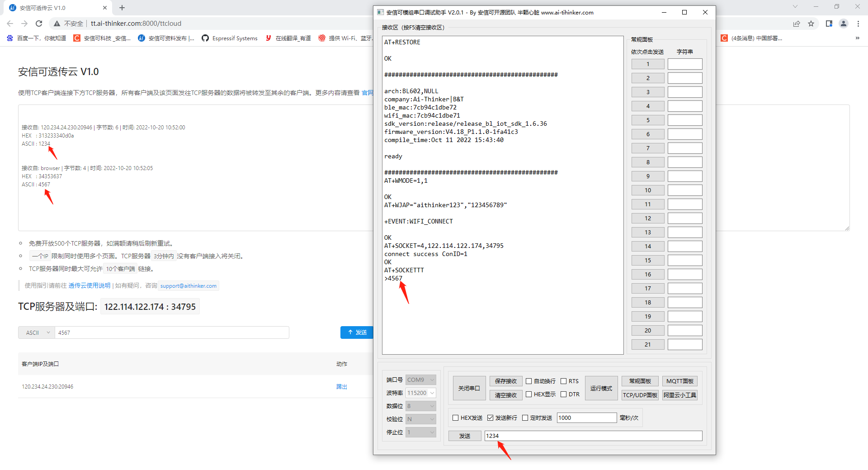Toggle HEX发送 checkbox
The width and height of the screenshot is (868, 470).
click(455, 418)
